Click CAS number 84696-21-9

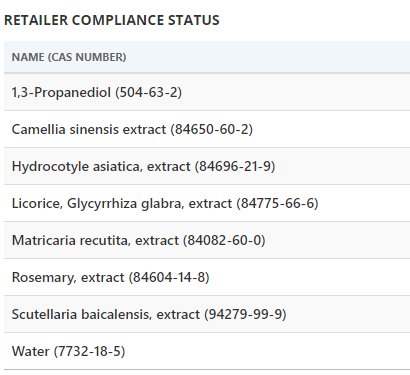click(235, 166)
